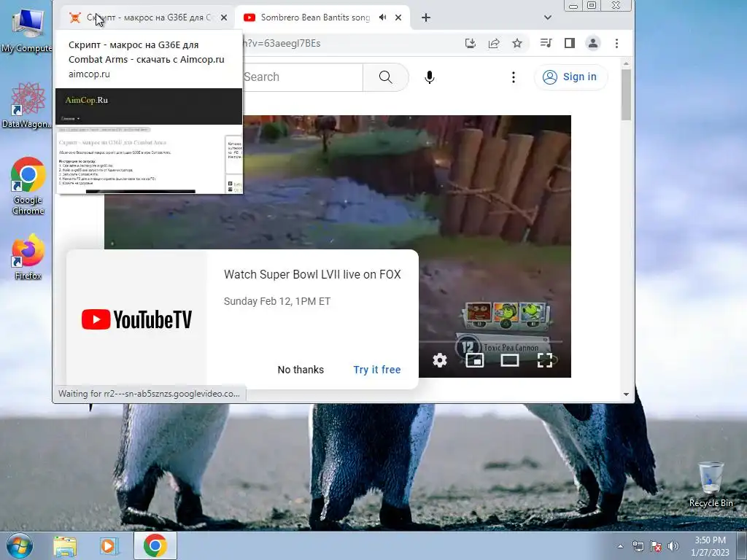Open the tab search dropdown arrow
This screenshot has width=747, height=560.
coord(548,17)
